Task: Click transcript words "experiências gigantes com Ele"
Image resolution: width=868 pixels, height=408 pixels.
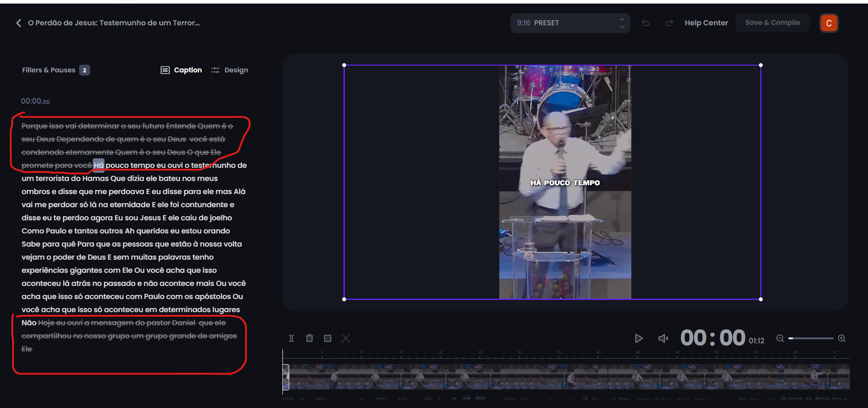Action: [x=77, y=270]
